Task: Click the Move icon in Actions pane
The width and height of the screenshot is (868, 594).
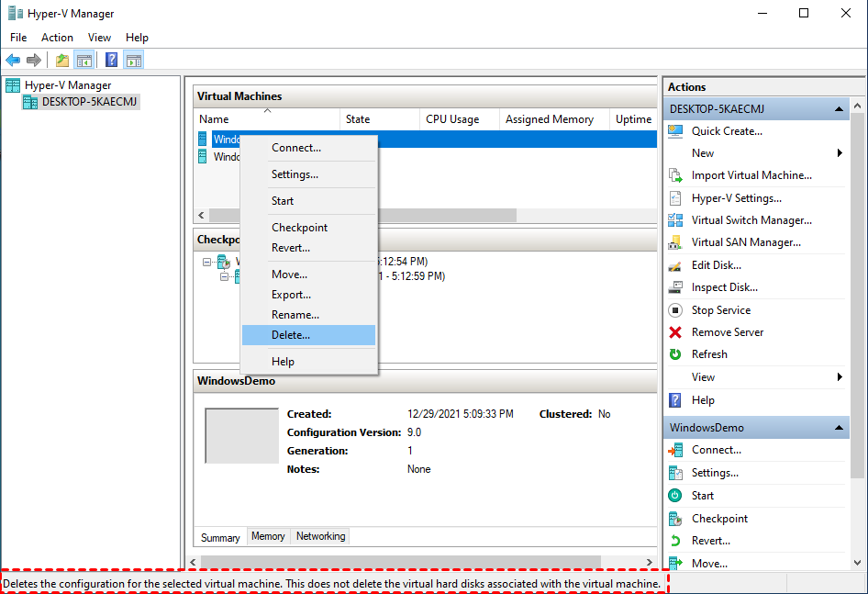Action: (x=675, y=564)
